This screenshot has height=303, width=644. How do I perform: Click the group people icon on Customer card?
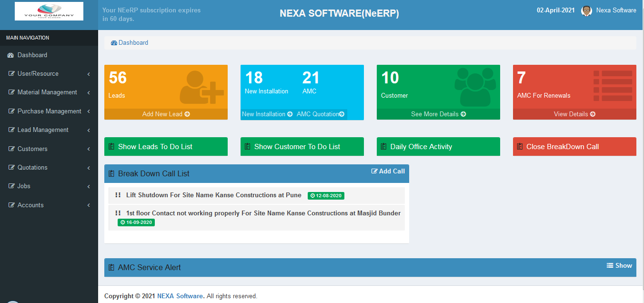point(475,87)
